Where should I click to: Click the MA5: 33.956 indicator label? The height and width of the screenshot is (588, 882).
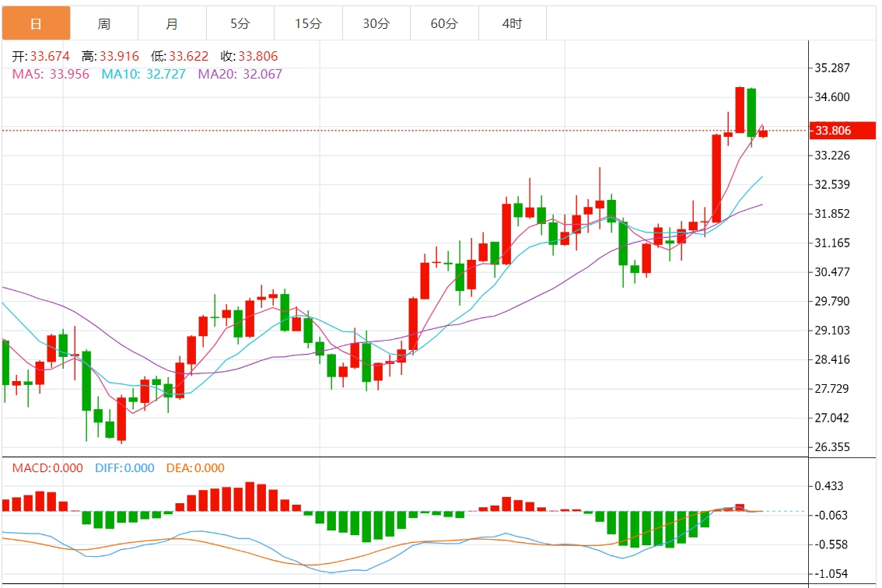(x=51, y=74)
